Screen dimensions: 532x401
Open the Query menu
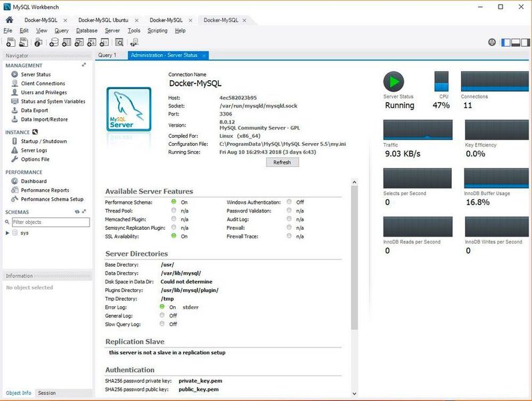point(61,31)
